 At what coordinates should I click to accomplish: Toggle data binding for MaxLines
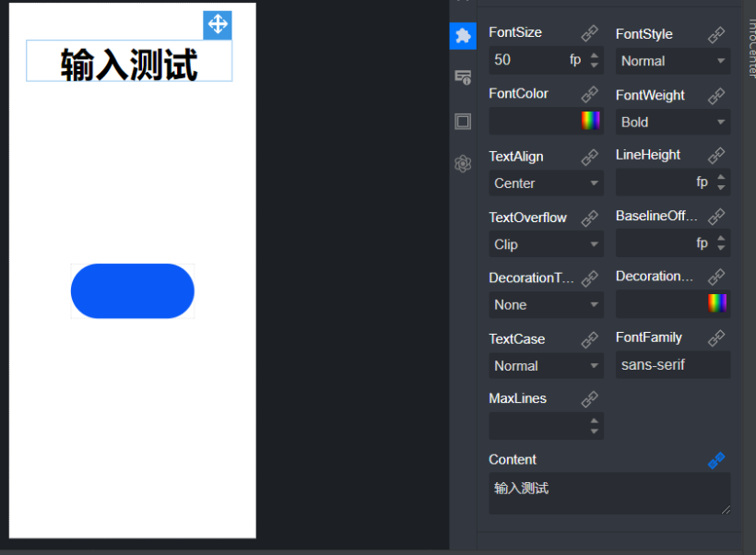(589, 398)
